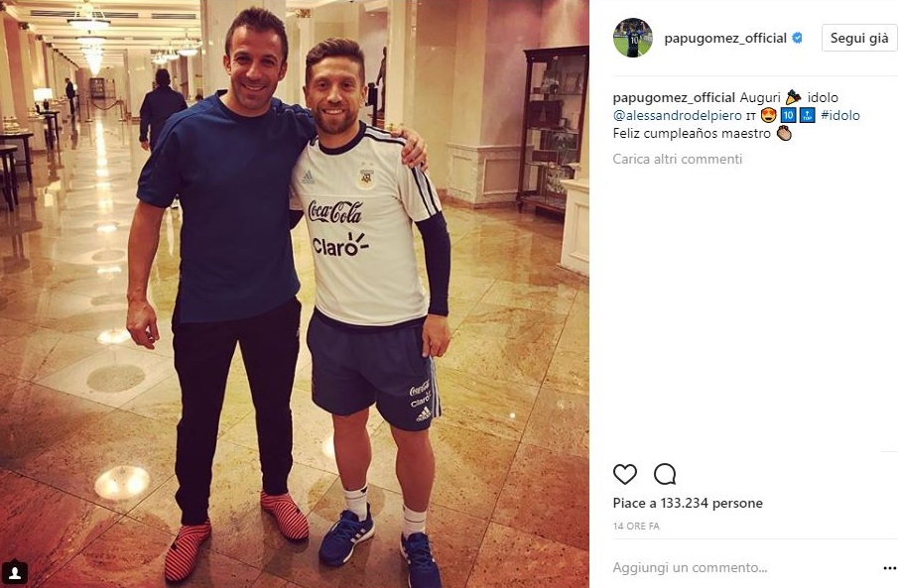The image size is (898, 588).
Task: Show tagged people icon on the photo
Action: pos(15,572)
